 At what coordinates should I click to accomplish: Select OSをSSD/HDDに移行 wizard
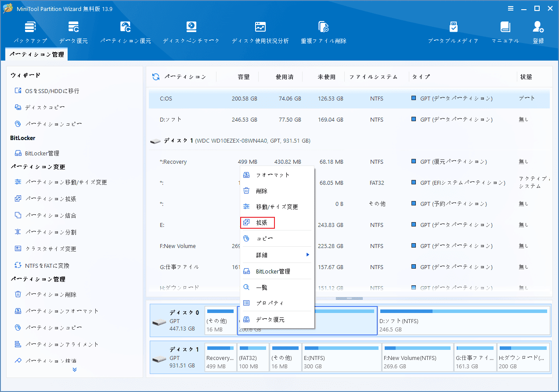click(x=47, y=91)
